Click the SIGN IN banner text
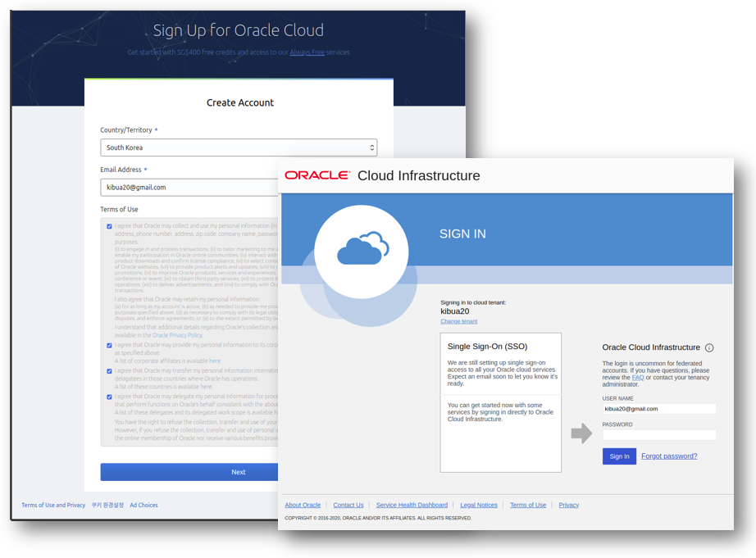Screen dimensions: 756x558 point(462,234)
